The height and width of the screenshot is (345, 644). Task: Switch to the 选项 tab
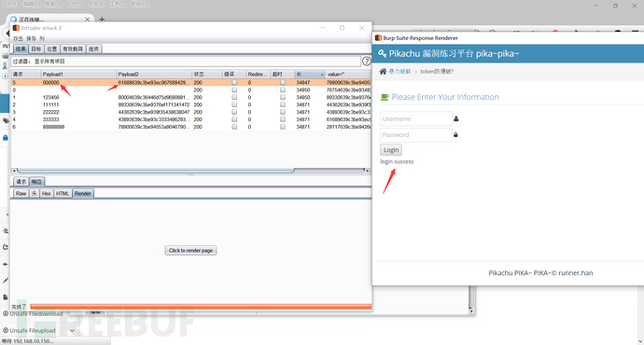(x=93, y=48)
